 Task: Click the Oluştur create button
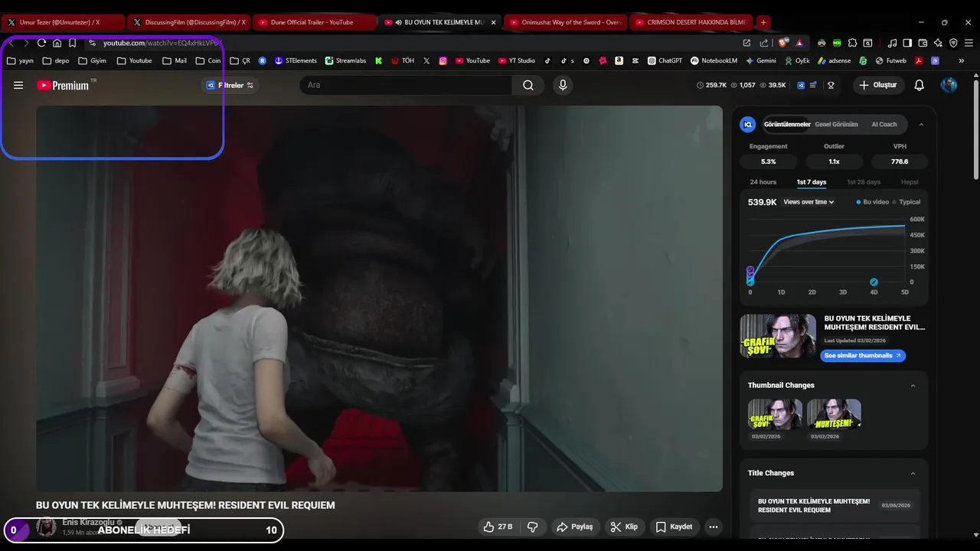pos(877,85)
